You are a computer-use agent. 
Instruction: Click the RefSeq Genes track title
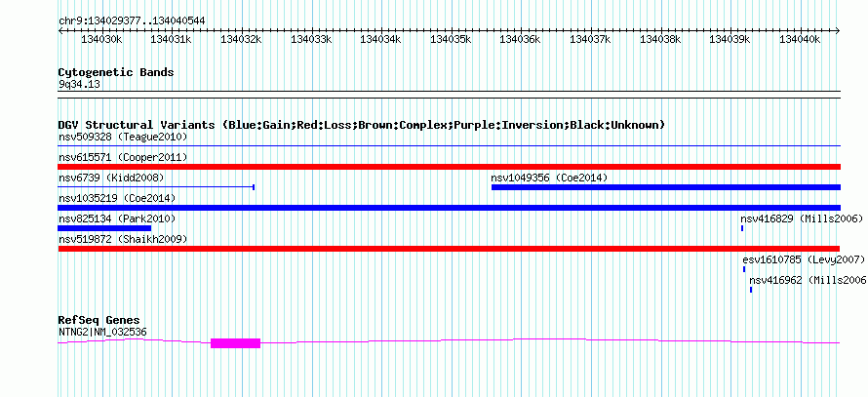pos(99,320)
